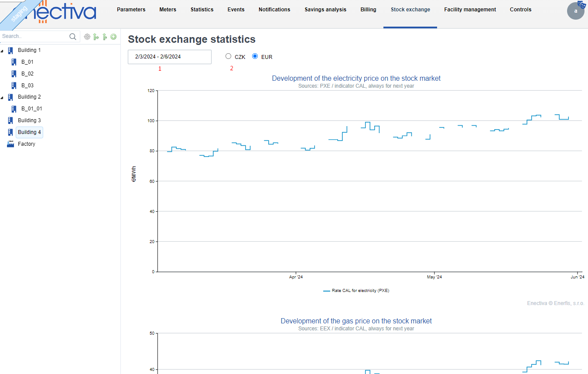This screenshot has width=588, height=374.
Task: Select Building 3 in the tree
Action: [29, 120]
